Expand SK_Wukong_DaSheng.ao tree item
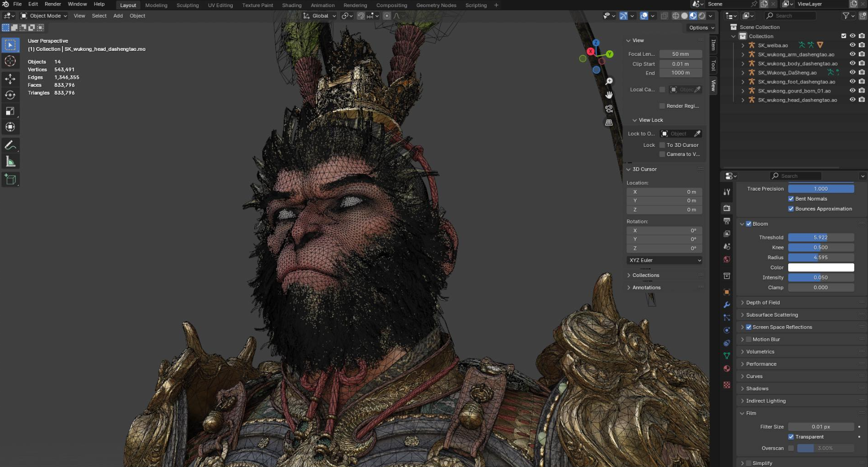The width and height of the screenshot is (868, 467). [x=743, y=73]
